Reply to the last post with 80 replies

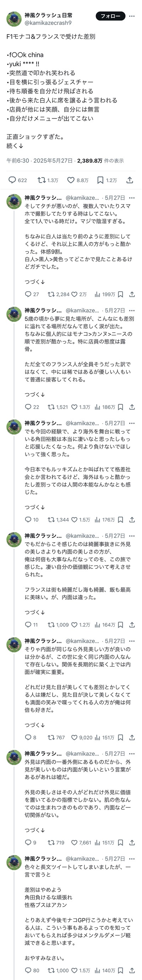(x=32, y=970)
